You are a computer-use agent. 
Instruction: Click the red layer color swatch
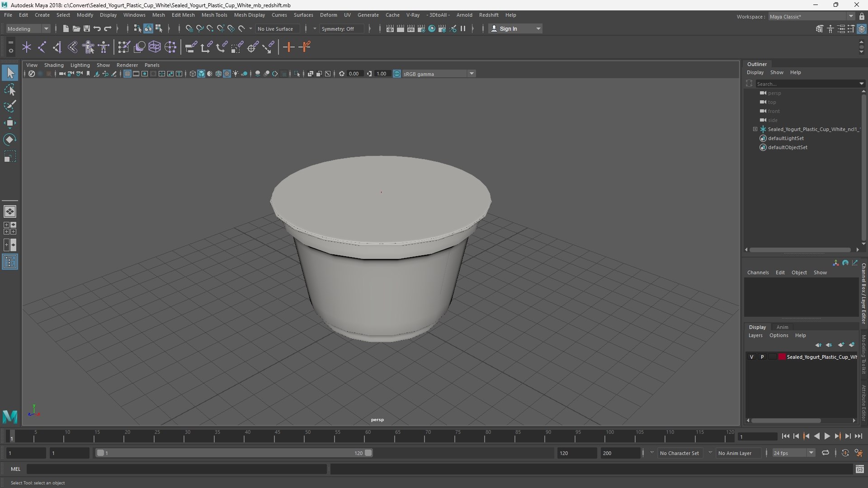tap(782, 357)
